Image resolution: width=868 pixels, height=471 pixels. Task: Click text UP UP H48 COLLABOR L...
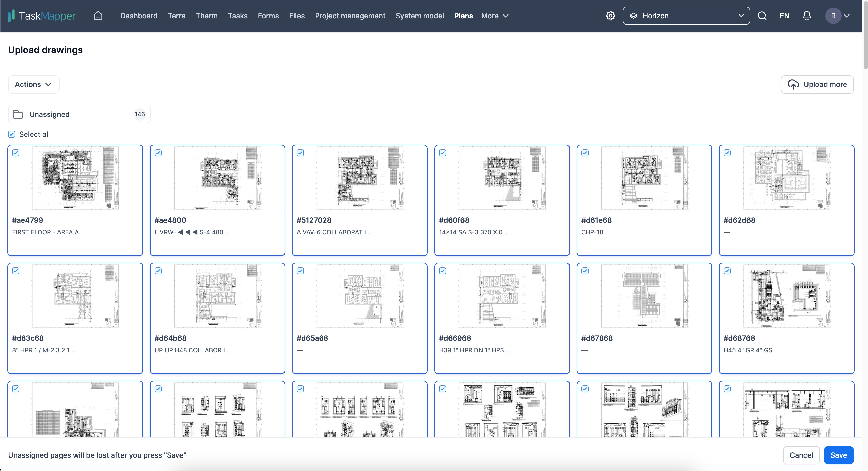coord(193,350)
